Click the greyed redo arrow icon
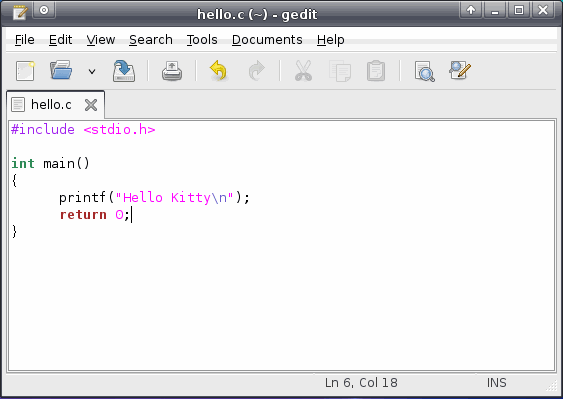The width and height of the screenshot is (563, 399). point(256,71)
